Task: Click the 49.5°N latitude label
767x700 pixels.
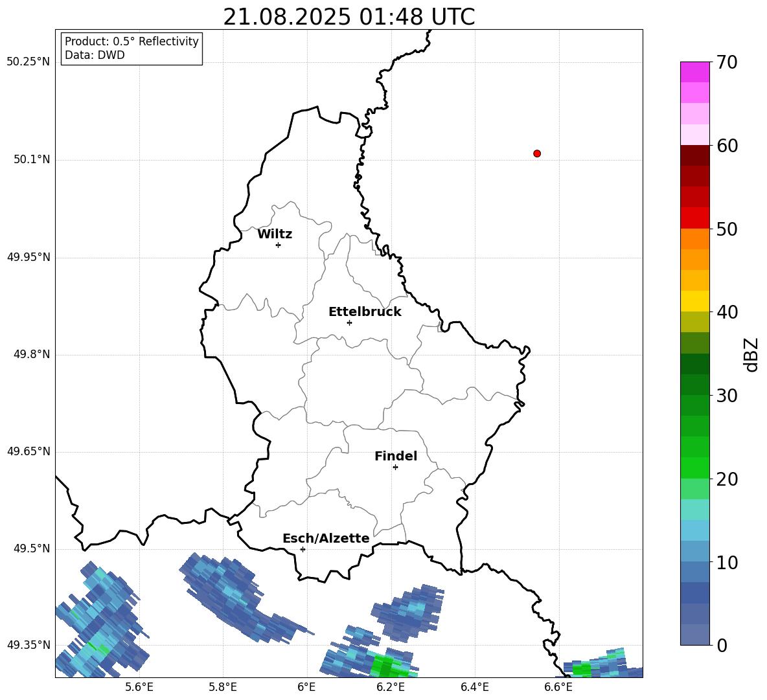Action: (32, 548)
